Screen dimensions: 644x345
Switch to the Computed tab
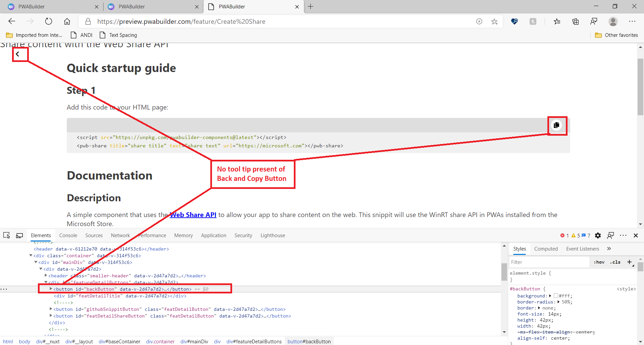pyautogui.click(x=546, y=249)
